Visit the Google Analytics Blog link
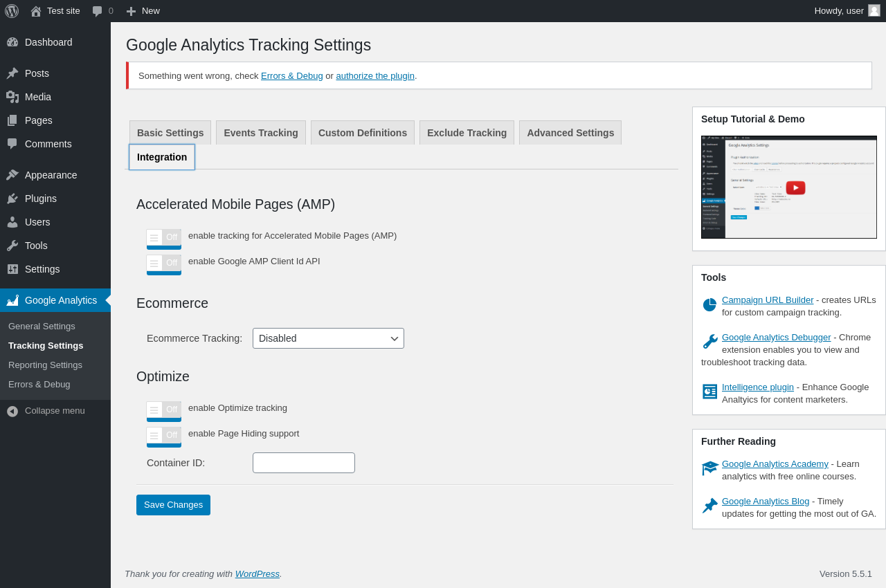 pos(766,502)
